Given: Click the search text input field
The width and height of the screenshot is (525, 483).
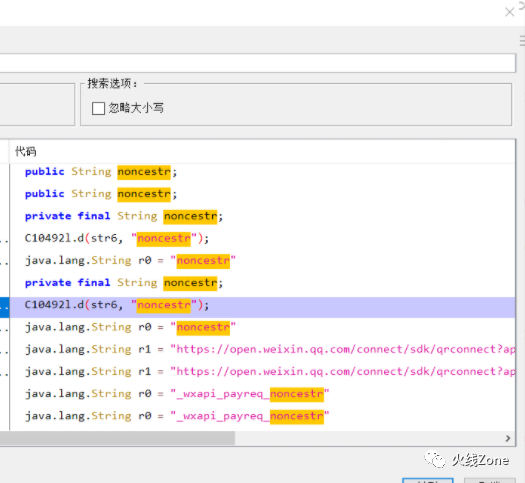Looking at the screenshot, I should click(257, 63).
